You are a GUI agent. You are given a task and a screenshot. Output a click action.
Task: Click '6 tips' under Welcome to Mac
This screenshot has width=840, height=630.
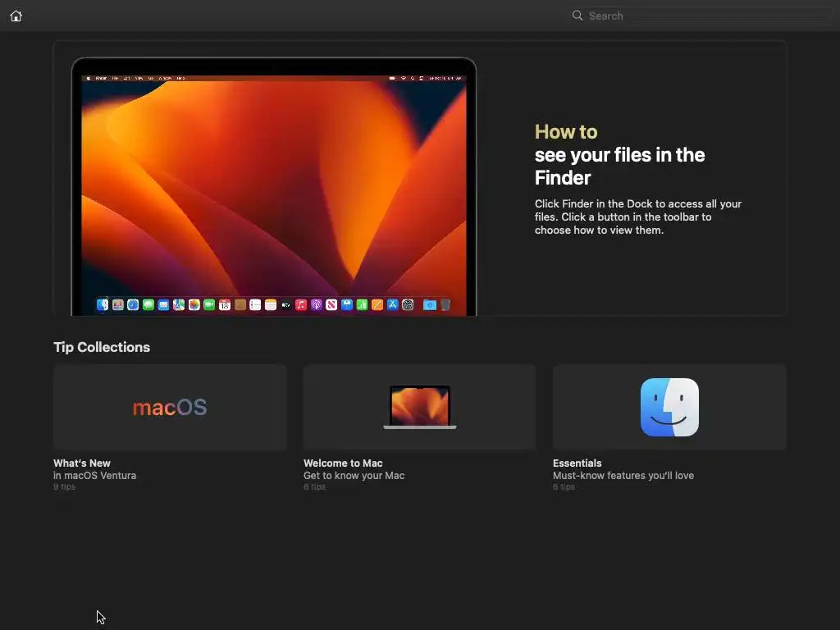pos(314,486)
